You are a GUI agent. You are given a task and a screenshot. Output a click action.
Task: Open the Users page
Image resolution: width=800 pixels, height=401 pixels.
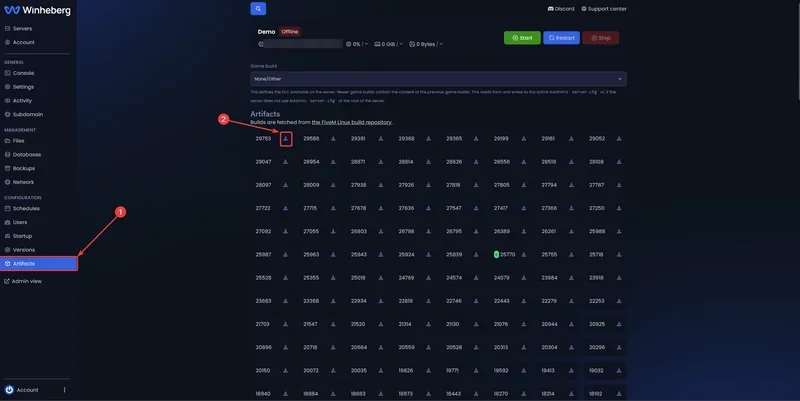[16, 222]
